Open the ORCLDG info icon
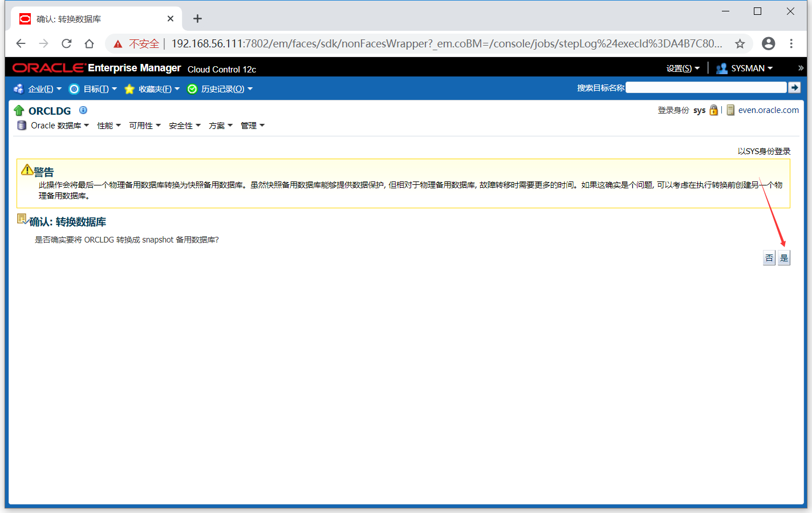 (x=83, y=110)
